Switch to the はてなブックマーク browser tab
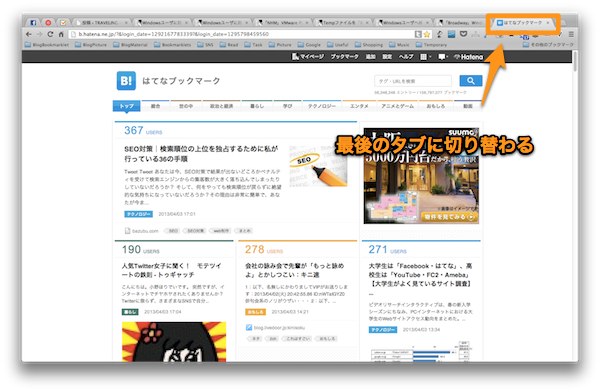The height and width of the screenshot is (392, 600). click(523, 23)
